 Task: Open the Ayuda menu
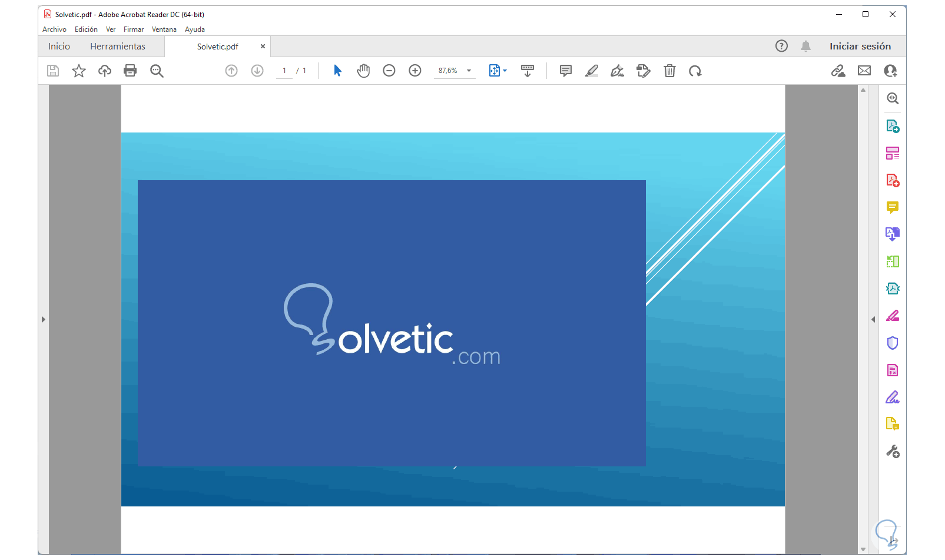(x=195, y=29)
